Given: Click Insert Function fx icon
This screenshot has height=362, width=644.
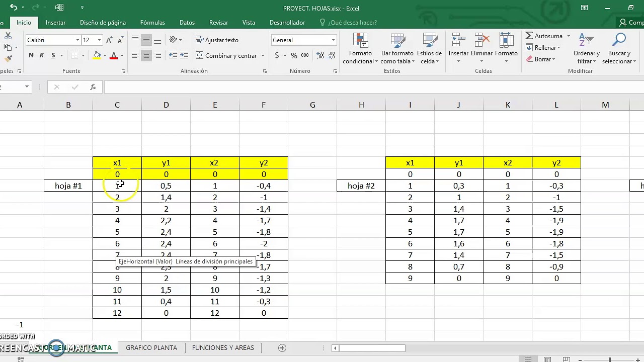Looking at the screenshot, I should (93, 87).
